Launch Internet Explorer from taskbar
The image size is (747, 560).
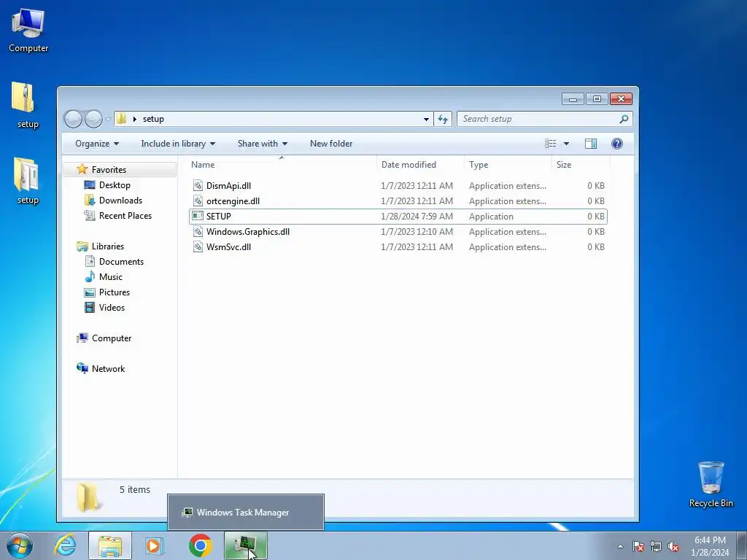[65, 545]
